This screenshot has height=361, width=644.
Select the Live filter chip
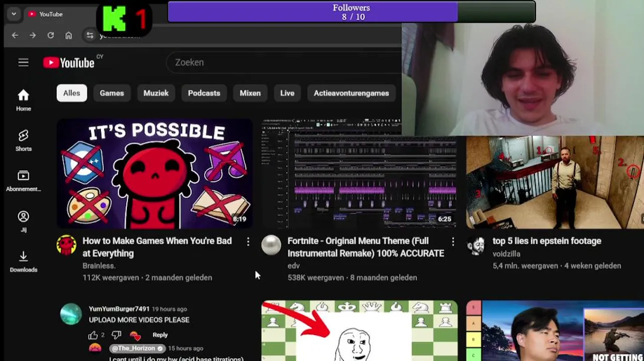pyautogui.click(x=287, y=93)
